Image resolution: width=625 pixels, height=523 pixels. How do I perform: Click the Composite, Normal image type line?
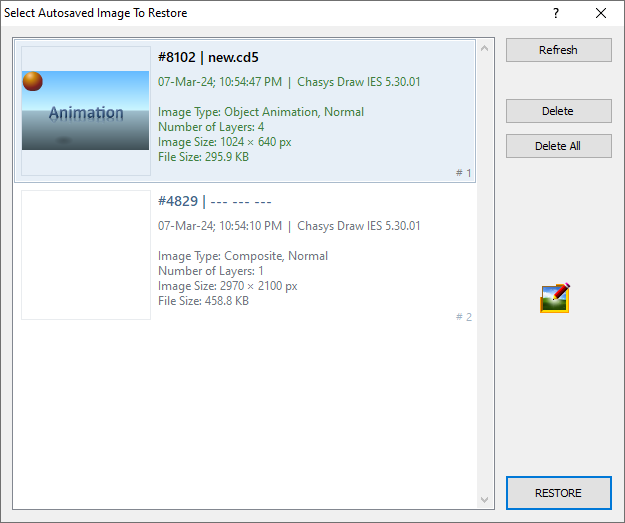pos(243,256)
